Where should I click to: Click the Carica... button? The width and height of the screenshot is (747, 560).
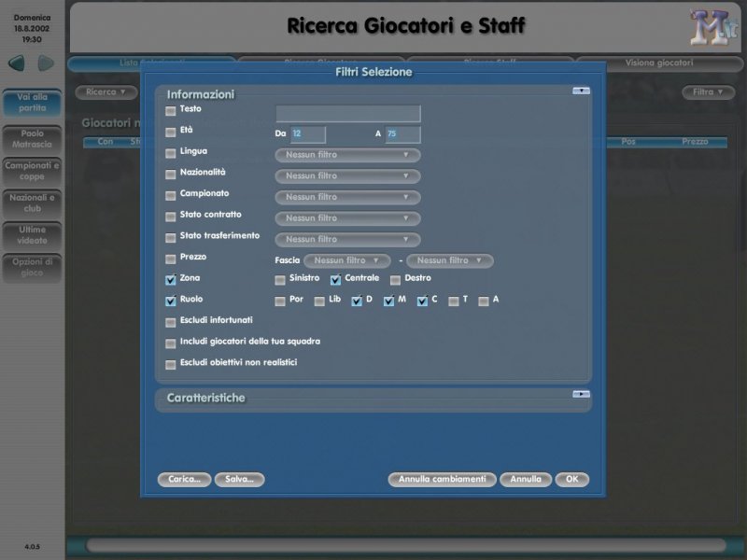click(x=184, y=479)
